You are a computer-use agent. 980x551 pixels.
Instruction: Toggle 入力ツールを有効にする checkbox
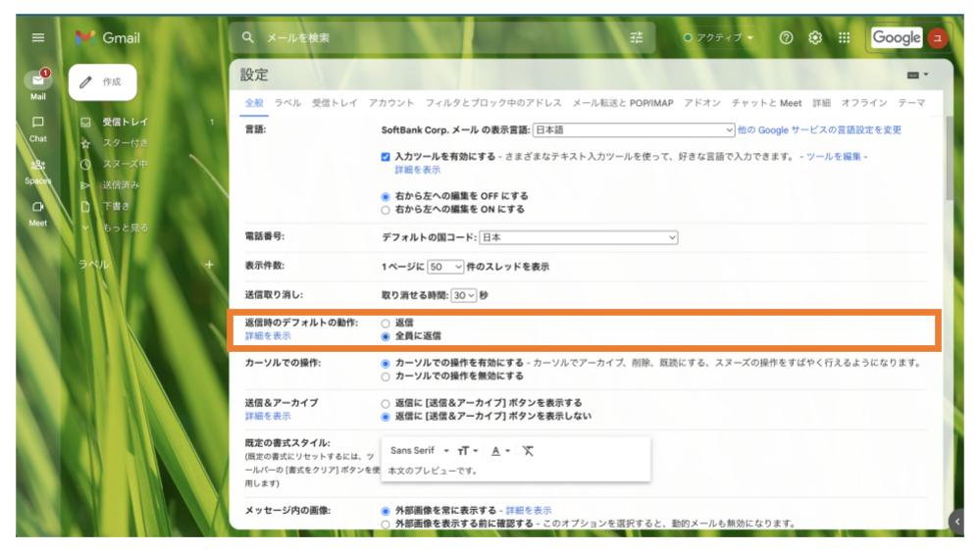click(386, 157)
